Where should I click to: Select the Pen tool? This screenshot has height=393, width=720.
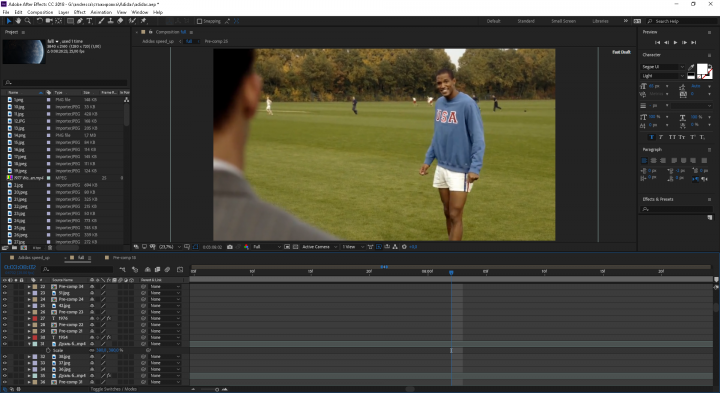click(80, 21)
